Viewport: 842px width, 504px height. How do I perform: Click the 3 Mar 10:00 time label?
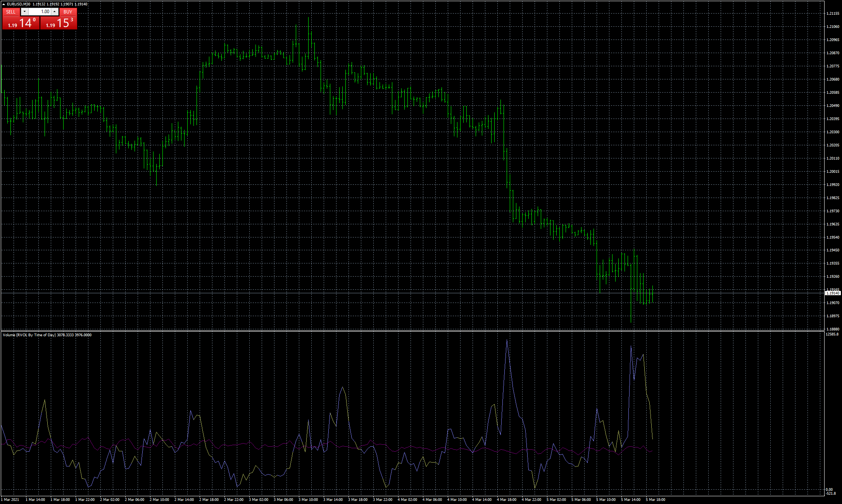308,500
